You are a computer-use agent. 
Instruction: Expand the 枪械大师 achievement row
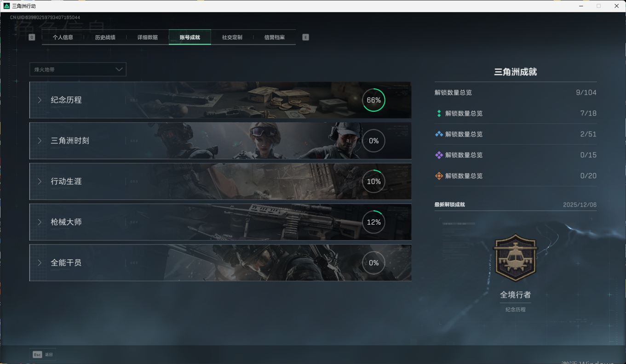click(x=220, y=222)
